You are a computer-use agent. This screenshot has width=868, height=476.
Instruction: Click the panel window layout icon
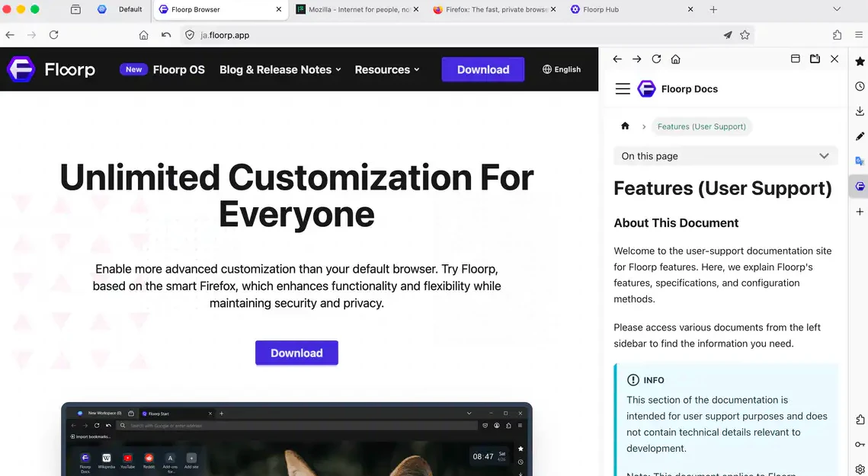coord(796,59)
